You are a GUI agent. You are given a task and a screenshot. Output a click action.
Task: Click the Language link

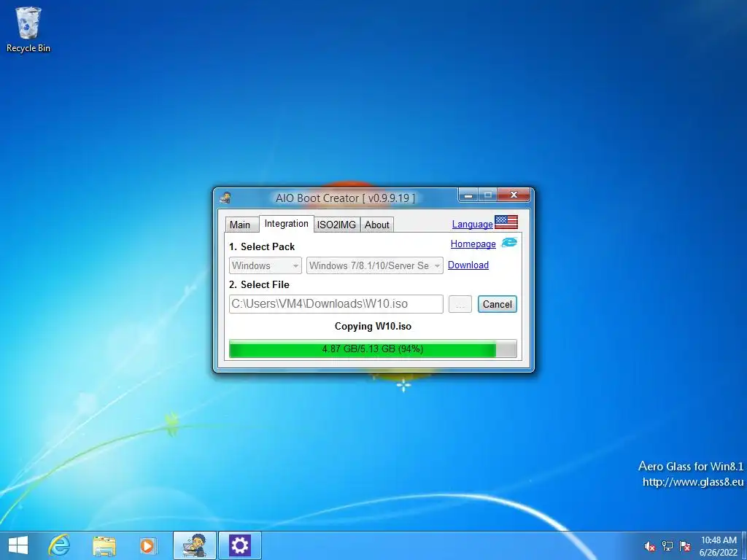(x=472, y=225)
